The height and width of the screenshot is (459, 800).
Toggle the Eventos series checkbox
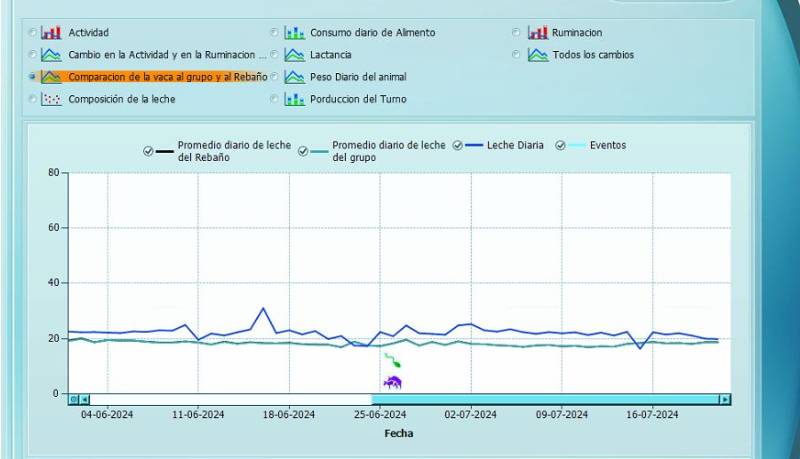(560, 145)
